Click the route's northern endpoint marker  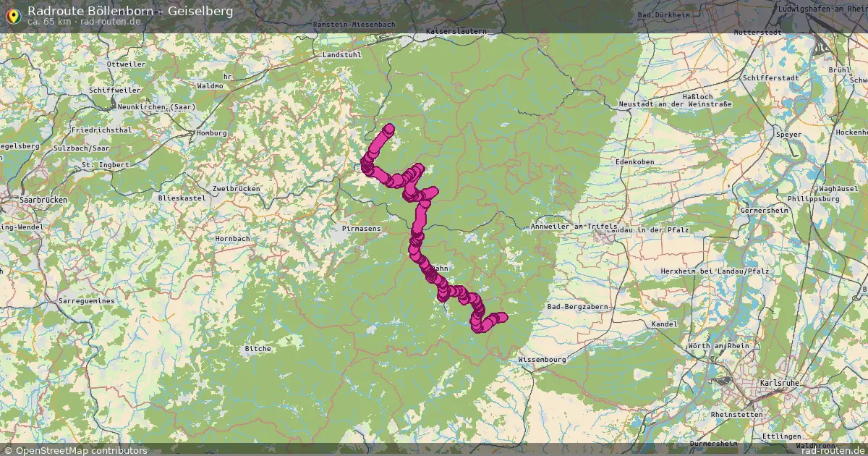click(389, 129)
